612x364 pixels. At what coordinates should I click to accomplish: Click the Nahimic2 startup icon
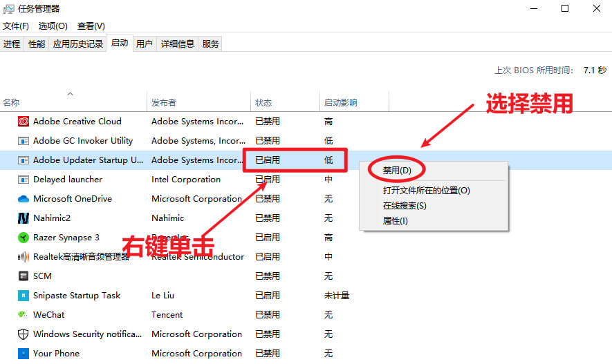pos(23,218)
